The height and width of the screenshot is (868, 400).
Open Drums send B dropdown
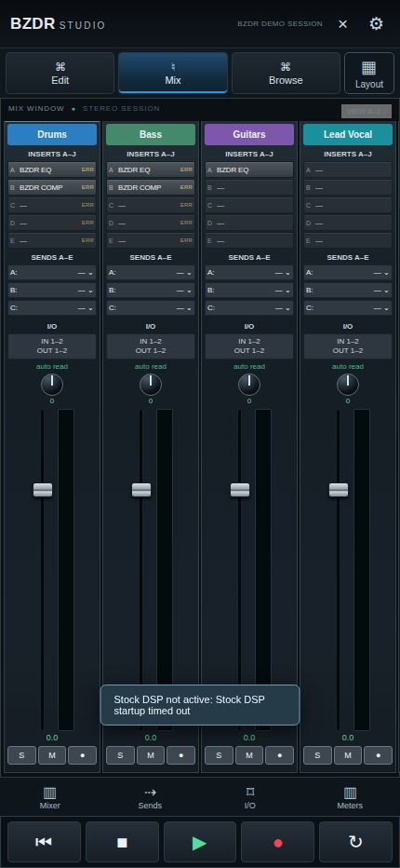pos(52,290)
